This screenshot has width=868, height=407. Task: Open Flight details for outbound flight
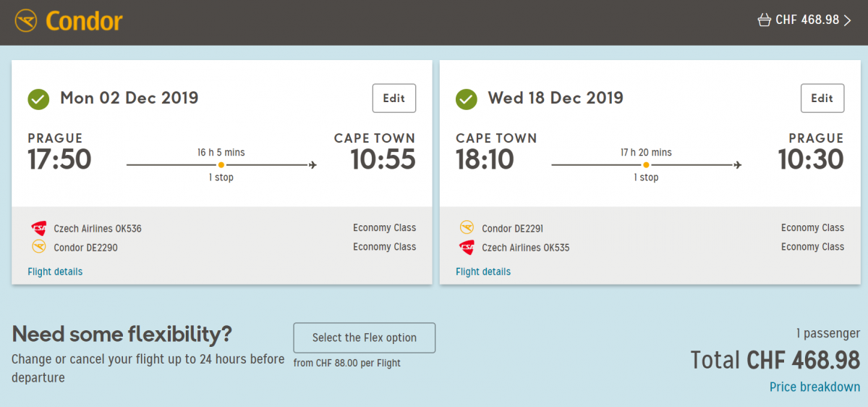point(55,272)
